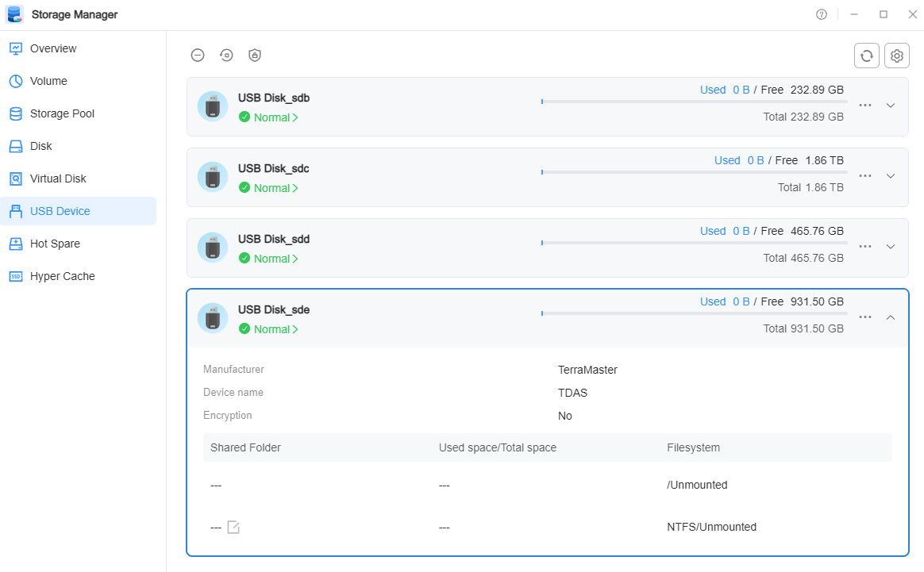Click the Used space/Total space column header

pos(498,447)
